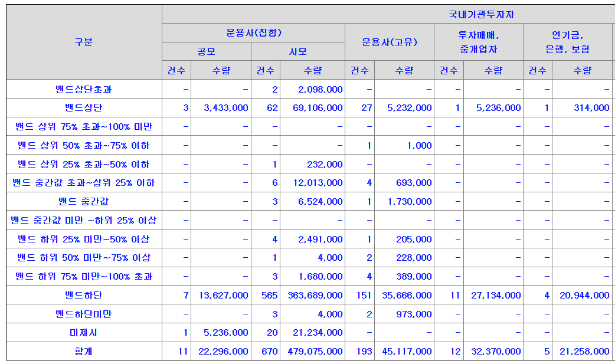615x364 pixels.
Task: Click the count 151 in 밴드하단 row
Action: (364, 296)
